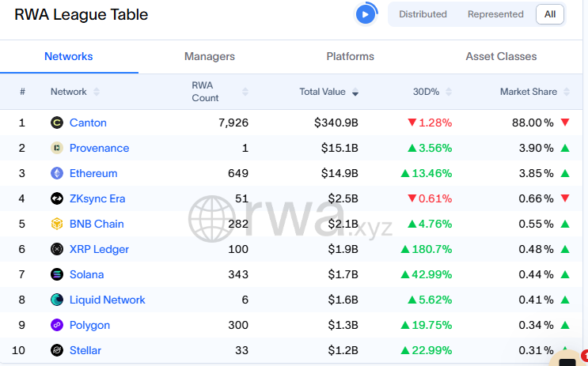The image size is (588, 366).
Task: Click the green arrow beside 0.48%
Action: pyautogui.click(x=565, y=249)
